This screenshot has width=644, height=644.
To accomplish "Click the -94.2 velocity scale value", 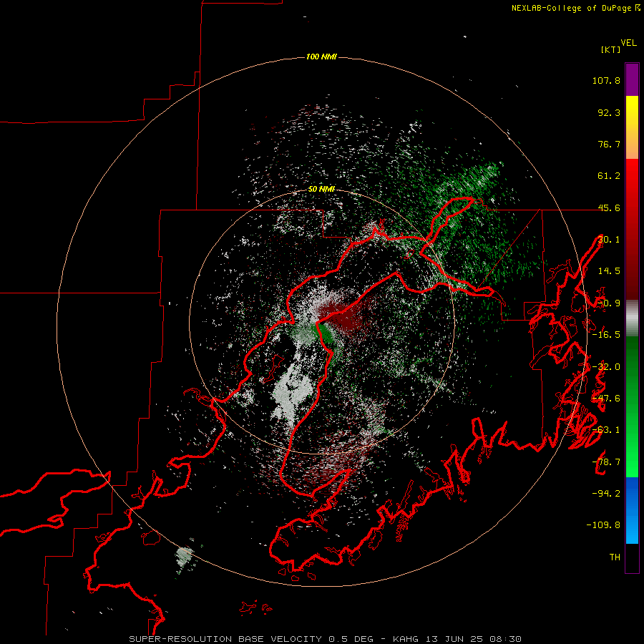I will coord(606,494).
